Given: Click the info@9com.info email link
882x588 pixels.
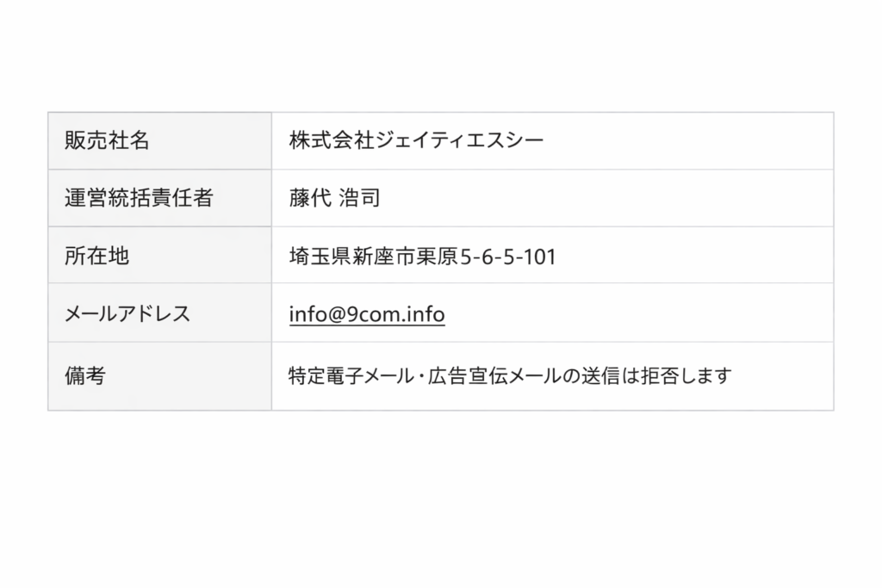Looking at the screenshot, I should pyautogui.click(x=367, y=314).
